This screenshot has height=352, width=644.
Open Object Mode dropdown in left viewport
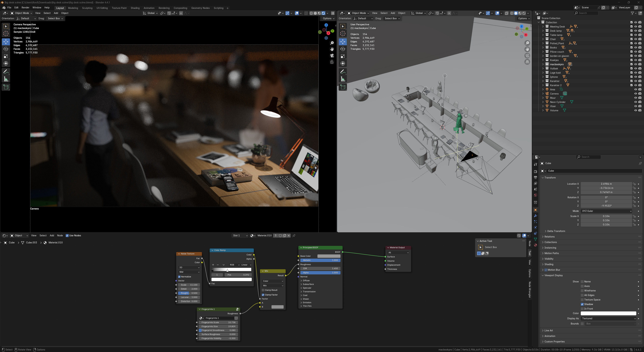tap(21, 13)
